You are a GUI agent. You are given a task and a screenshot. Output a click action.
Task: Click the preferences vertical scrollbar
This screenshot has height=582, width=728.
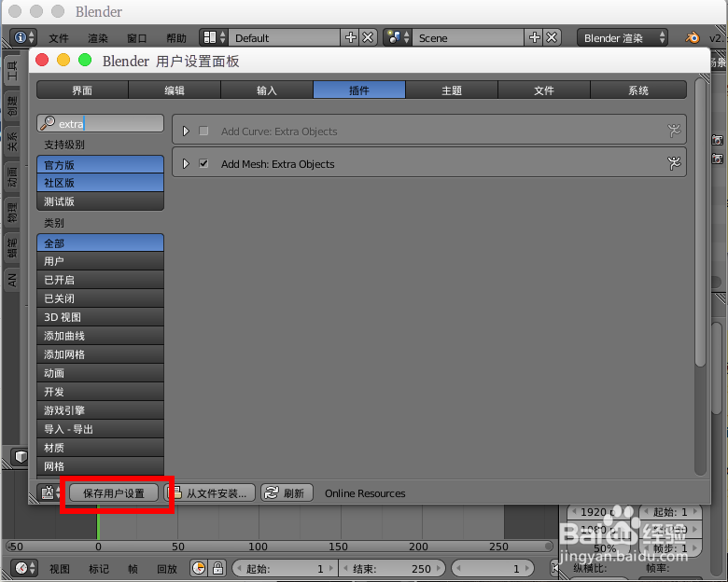(700, 223)
